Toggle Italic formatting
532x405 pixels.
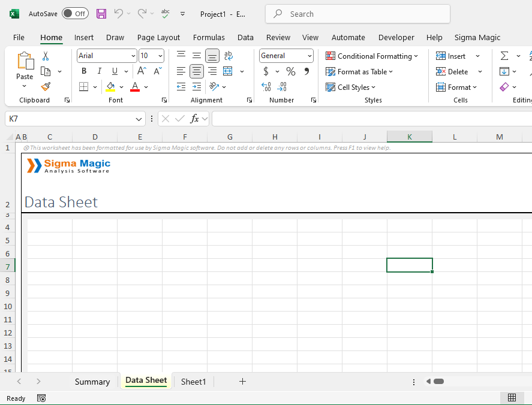click(x=100, y=71)
